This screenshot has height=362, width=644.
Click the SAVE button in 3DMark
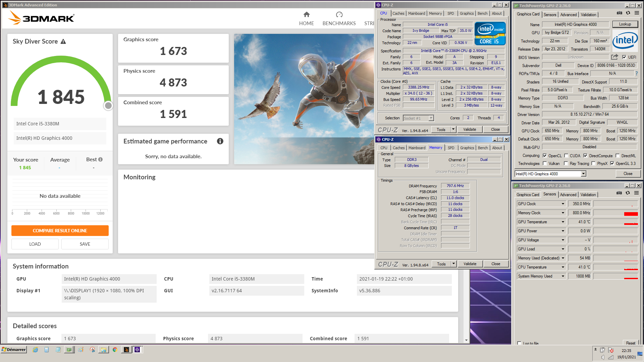click(85, 244)
